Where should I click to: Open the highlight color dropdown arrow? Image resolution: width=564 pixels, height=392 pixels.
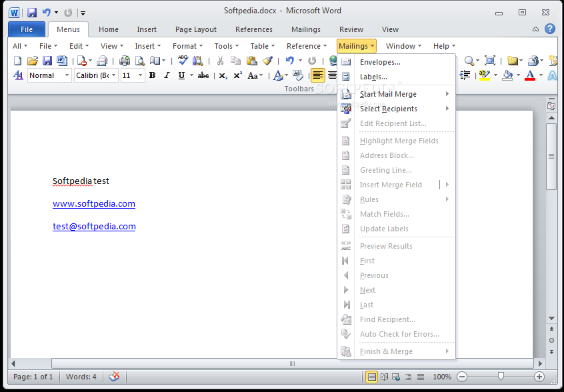pyautogui.click(x=495, y=75)
